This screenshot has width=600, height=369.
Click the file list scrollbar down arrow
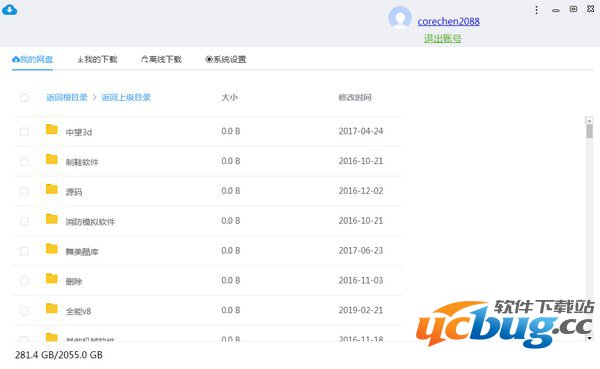tap(589, 338)
